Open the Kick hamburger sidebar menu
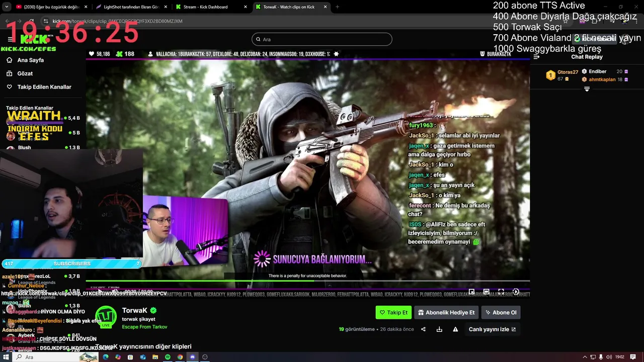The width and height of the screenshot is (644, 362). [10, 39]
